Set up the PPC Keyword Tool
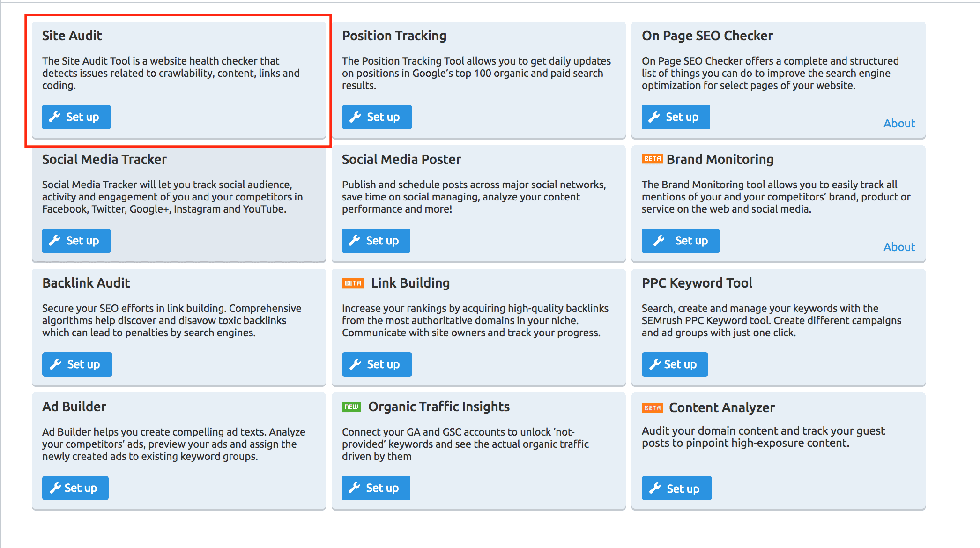 (675, 364)
